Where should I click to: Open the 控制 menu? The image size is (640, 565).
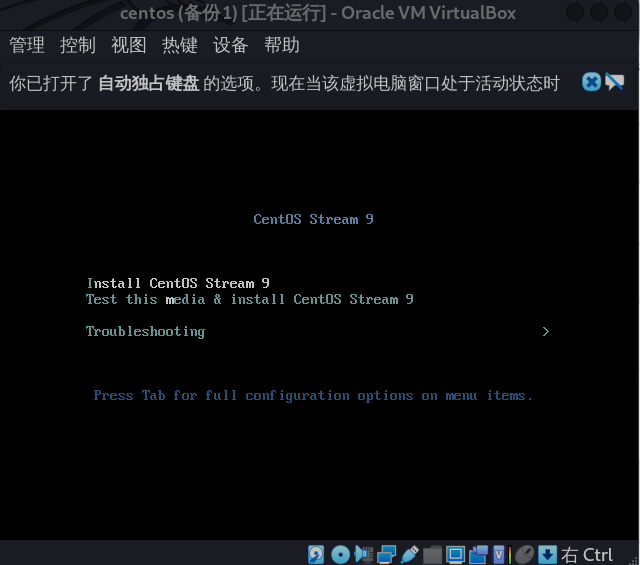[x=78, y=45]
